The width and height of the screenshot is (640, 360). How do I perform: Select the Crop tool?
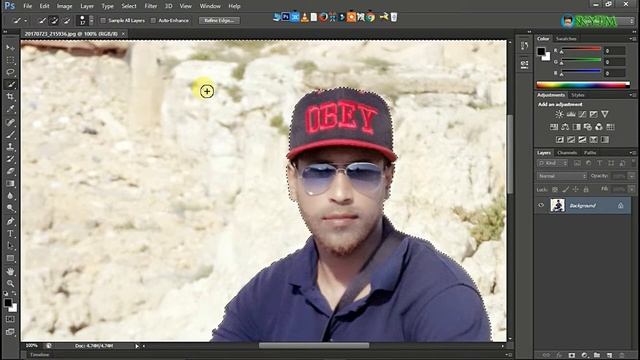[x=10, y=97]
